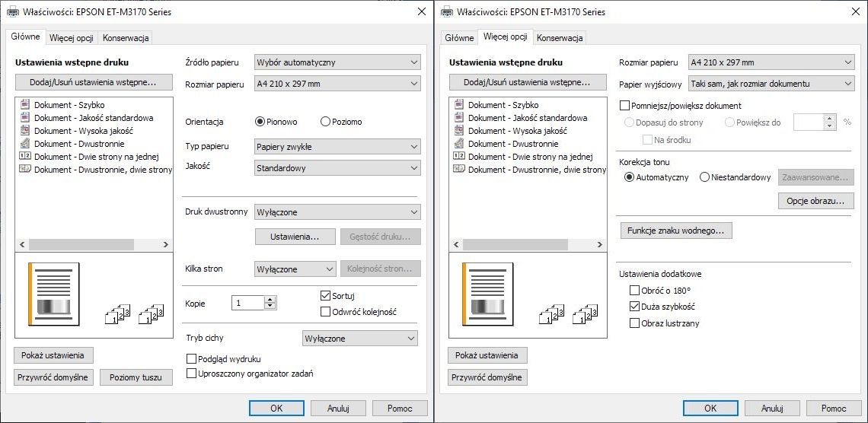Select Pionowo orientation radio button
The width and height of the screenshot is (868, 423).
click(x=260, y=122)
